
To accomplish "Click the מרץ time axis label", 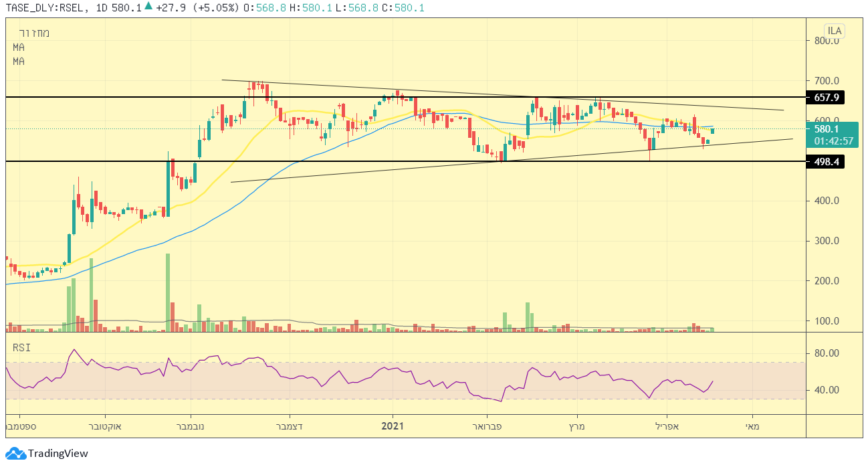I will click(x=576, y=426).
